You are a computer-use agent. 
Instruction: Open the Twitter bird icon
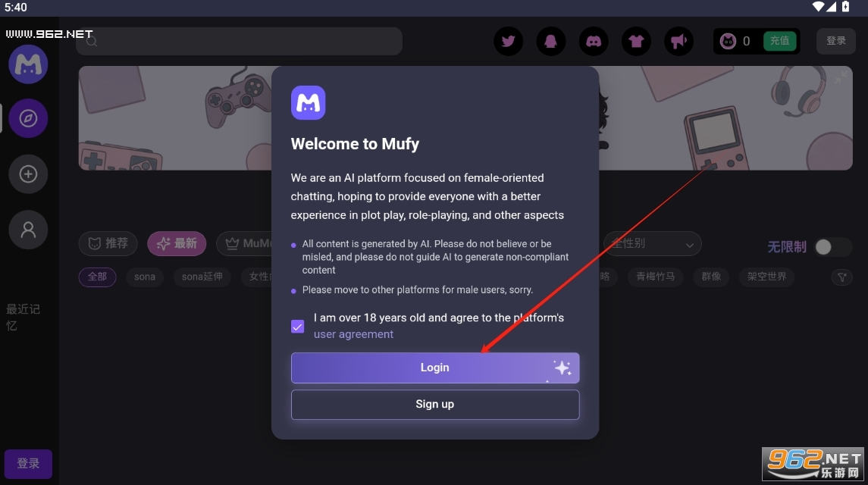click(508, 41)
